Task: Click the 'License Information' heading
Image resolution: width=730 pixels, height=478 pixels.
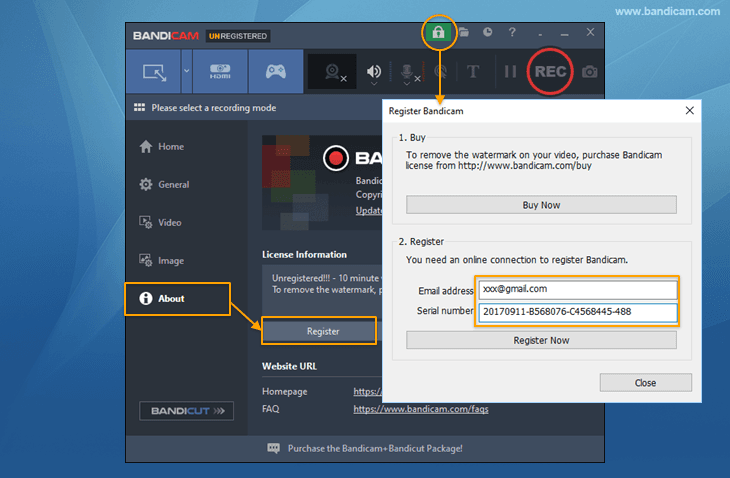Action: point(304,255)
